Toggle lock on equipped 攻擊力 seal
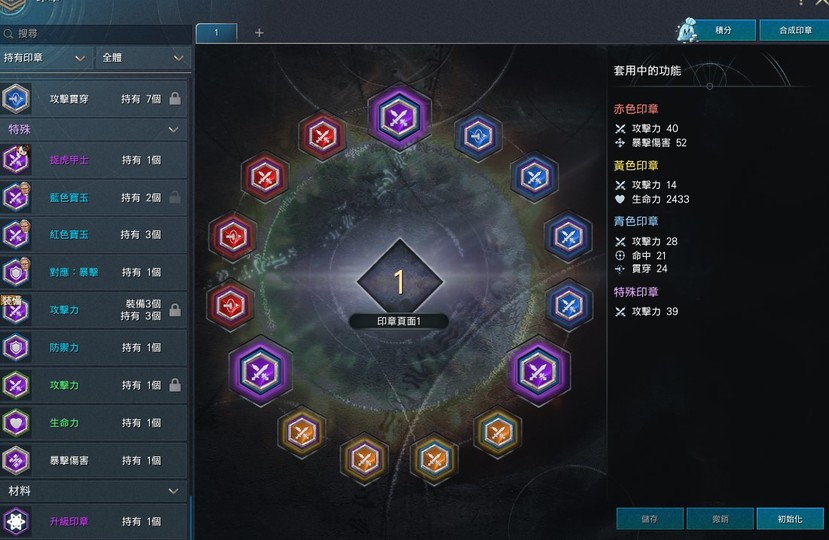This screenshot has width=829, height=540. (175, 310)
